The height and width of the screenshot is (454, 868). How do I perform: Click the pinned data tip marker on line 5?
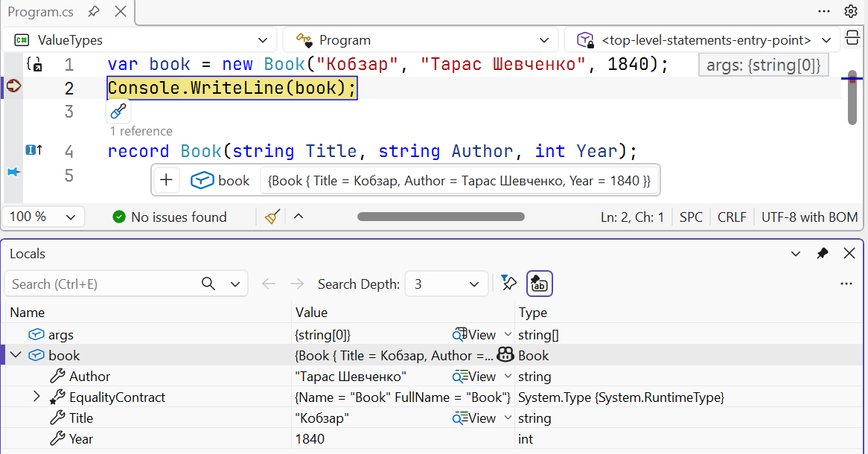[x=13, y=172]
